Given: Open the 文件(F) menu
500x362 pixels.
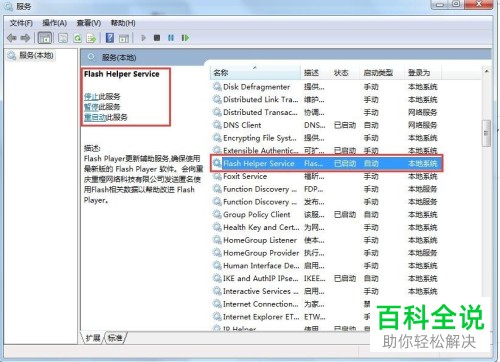Looking at the screenshot, I should coord(21,23).
